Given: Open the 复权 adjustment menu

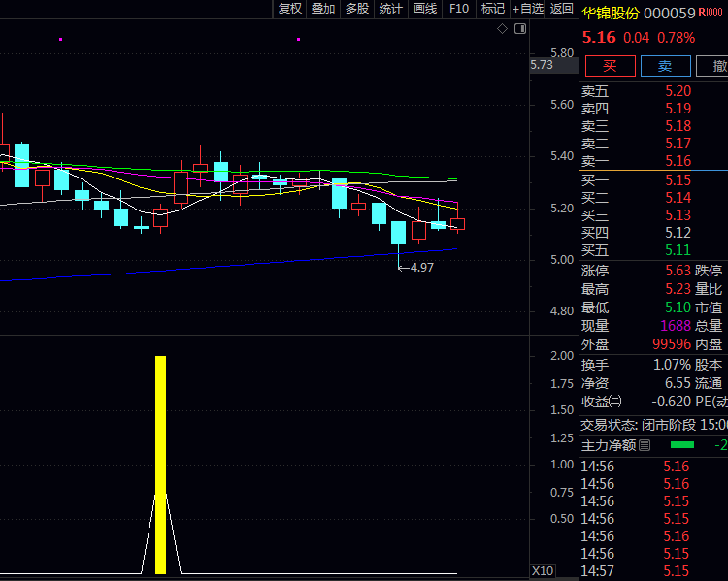Looking at the screenshot, I should (x=289, y=9).
